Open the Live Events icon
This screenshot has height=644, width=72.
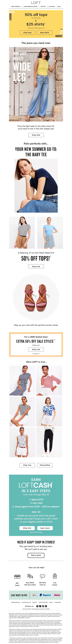pyautogui.click(x=55, y=576)
